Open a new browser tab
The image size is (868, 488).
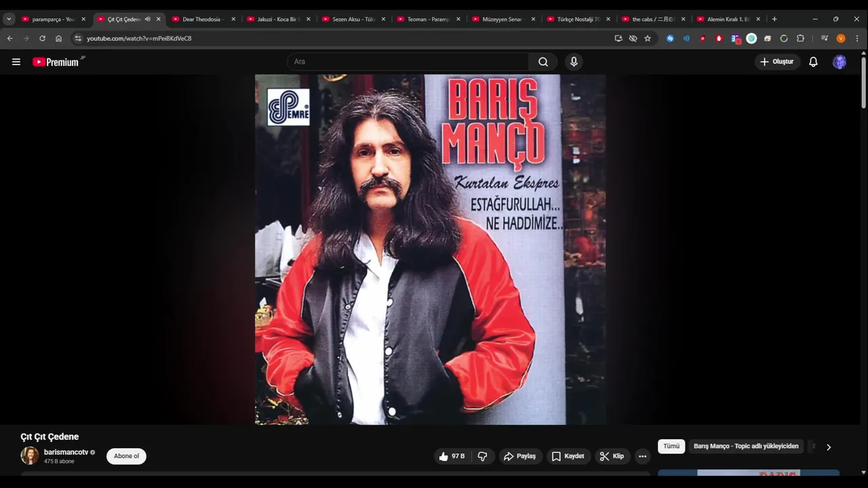(x=774, y=19)
